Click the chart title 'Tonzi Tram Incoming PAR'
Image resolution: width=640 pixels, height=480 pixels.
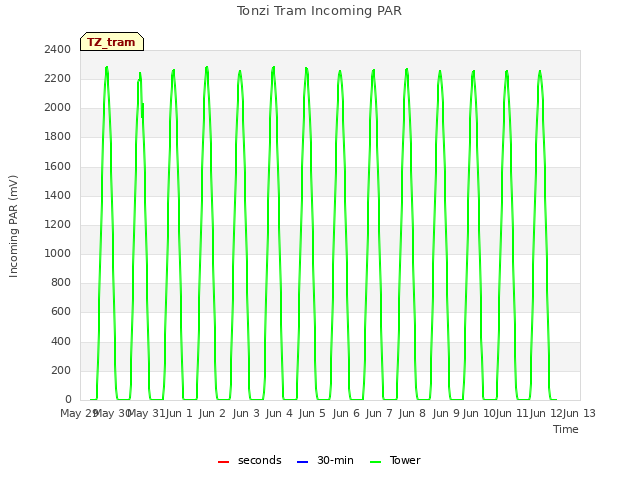(x=319, y=11)
